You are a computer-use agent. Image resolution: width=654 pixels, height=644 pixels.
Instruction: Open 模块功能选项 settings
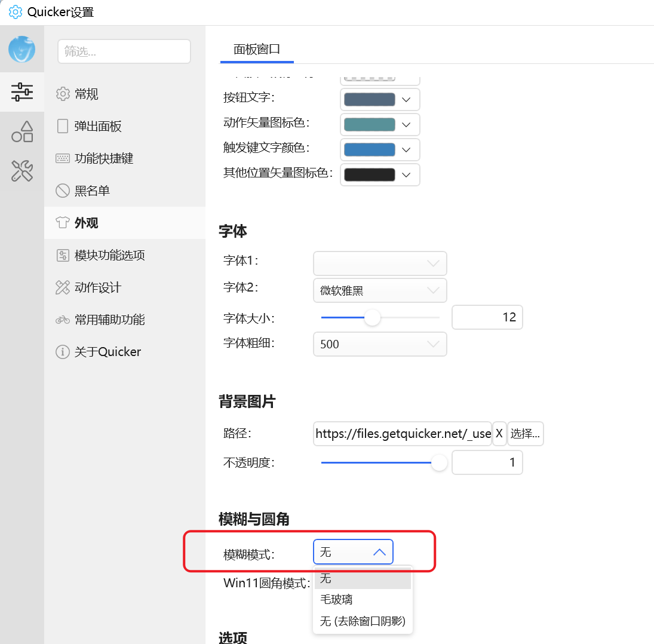[125, 255]
